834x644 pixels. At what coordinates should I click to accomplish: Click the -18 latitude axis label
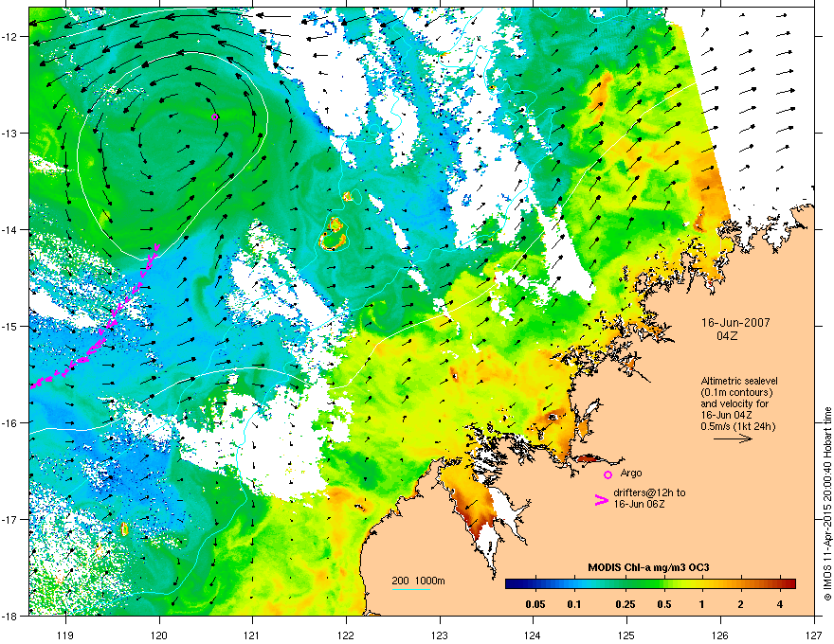click(10, 616)
